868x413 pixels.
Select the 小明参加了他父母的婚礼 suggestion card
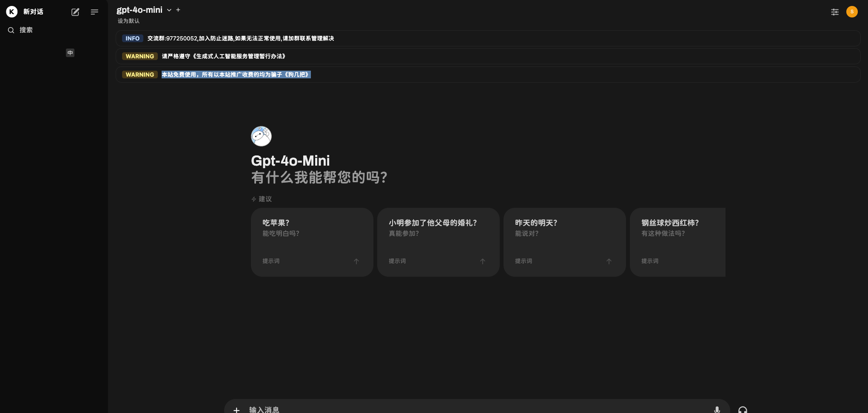[x=438, y=242]
